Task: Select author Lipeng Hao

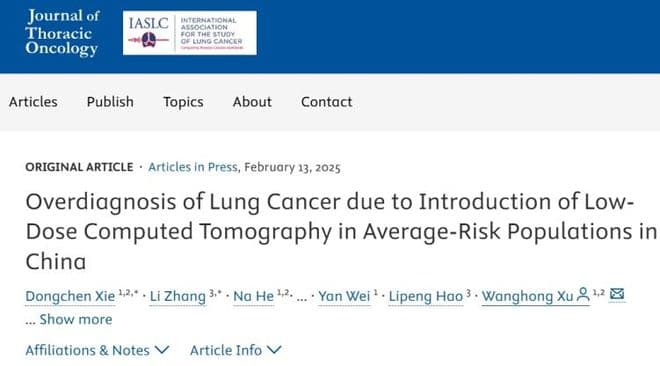Action: (426, 296)
